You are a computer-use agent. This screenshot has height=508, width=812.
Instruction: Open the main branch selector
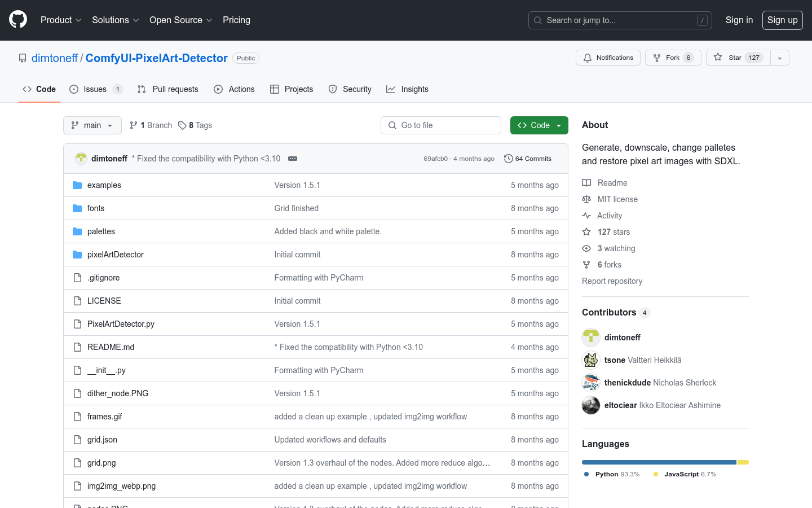point(92,125)
